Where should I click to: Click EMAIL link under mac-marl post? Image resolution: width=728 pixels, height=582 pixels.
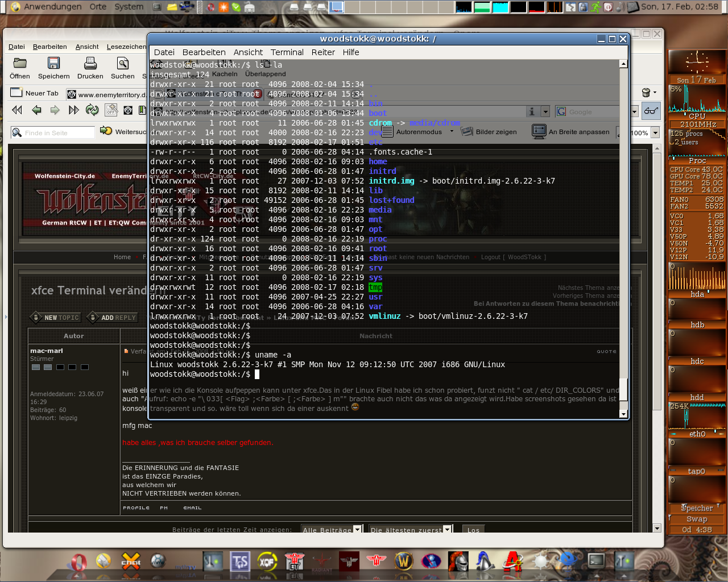click(x=192, y=508)
